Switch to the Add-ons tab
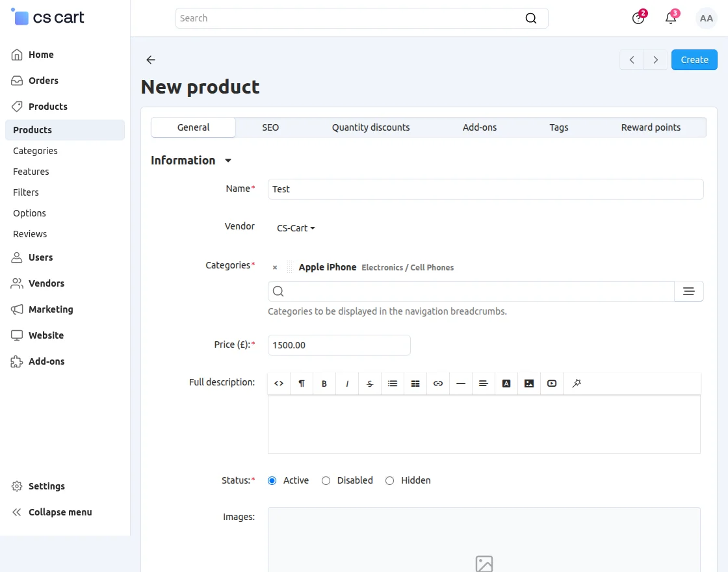The image size is (728, 572). coord(480,127)
